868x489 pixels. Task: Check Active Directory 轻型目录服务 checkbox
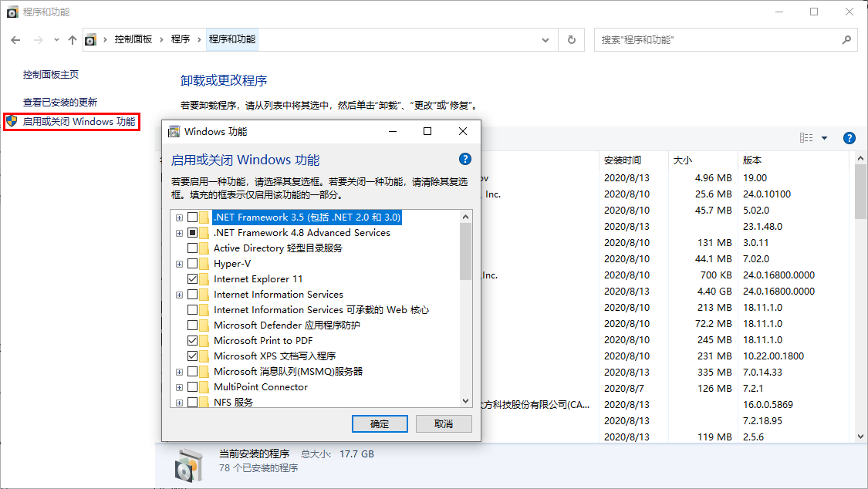tap(193, 248)
